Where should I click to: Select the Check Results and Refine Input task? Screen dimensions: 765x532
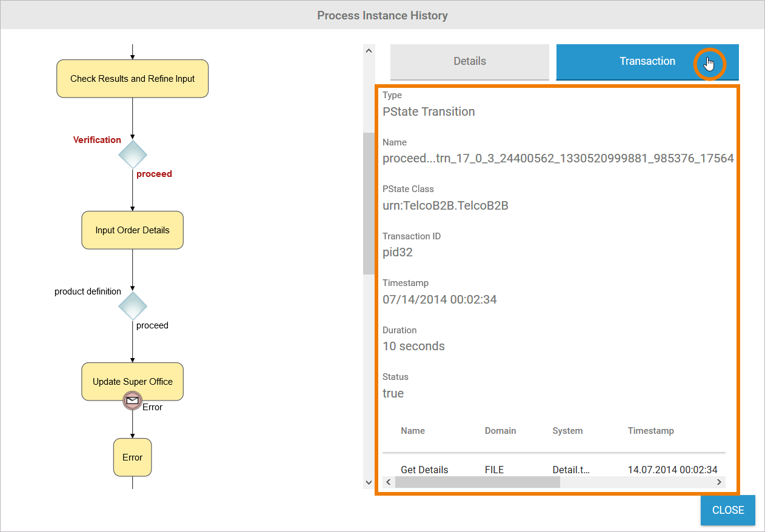132,79
